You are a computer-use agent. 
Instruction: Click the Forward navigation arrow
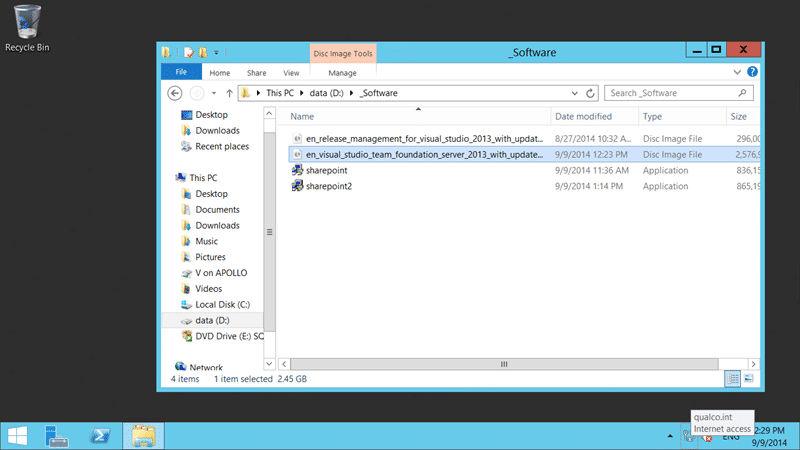tap(197, 93)
